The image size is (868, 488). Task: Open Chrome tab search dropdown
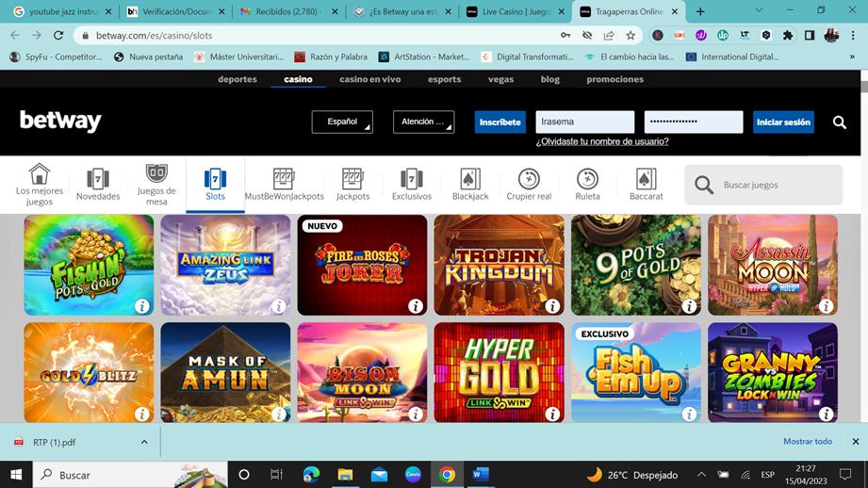pos(759,11)
